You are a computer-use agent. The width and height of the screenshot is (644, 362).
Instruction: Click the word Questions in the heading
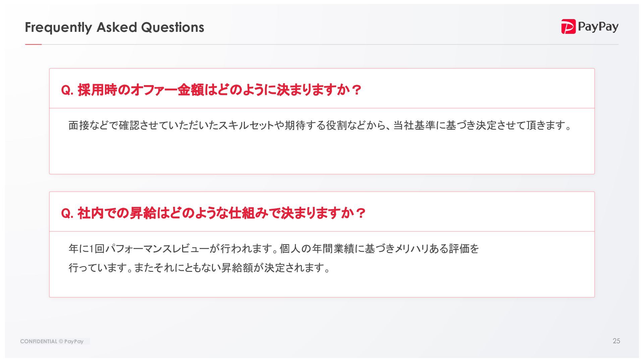pyautogui.click(x=172, y=27)
